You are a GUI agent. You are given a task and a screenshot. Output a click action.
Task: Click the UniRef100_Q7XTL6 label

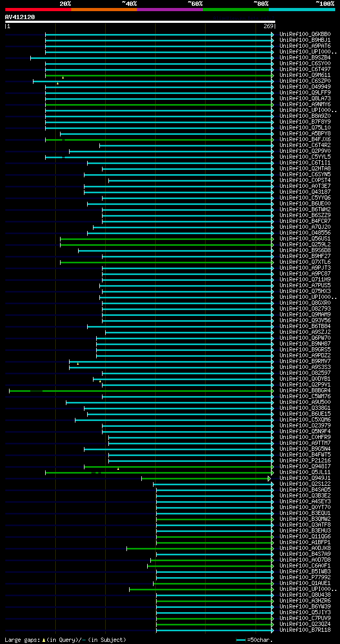pyautogui.click(x=305, y=262)
